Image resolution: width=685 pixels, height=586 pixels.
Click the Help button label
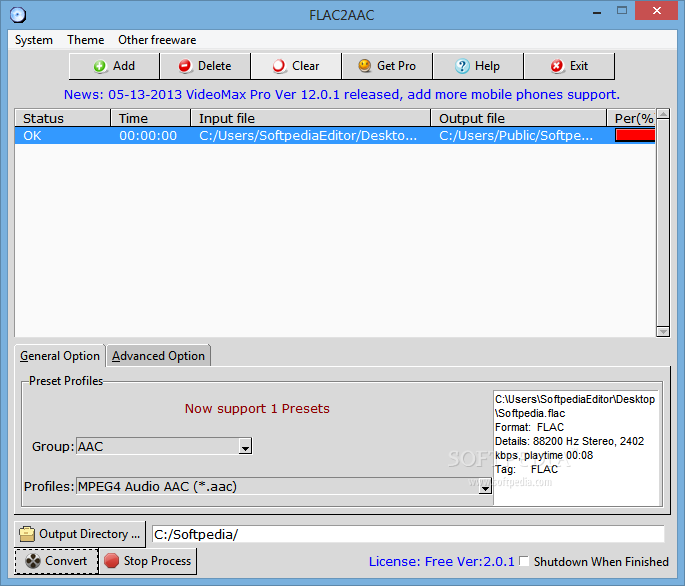tap(487, 66)
